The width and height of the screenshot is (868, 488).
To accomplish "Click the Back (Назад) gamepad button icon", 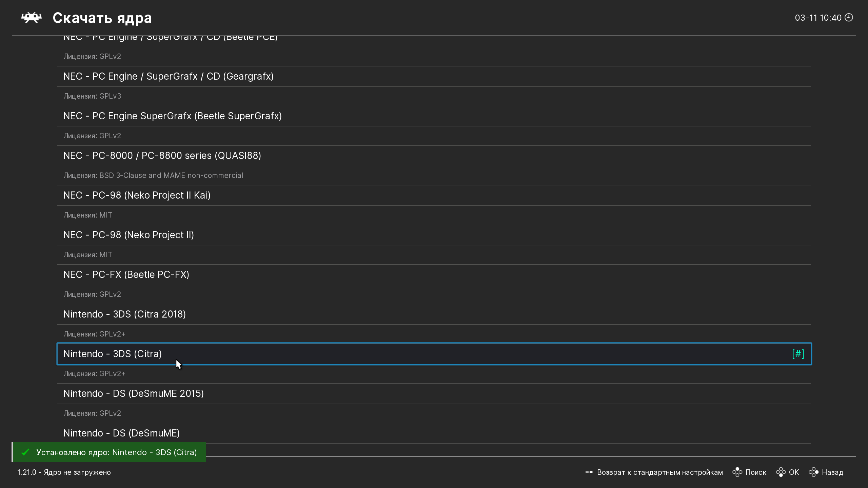I will point(813,472).
